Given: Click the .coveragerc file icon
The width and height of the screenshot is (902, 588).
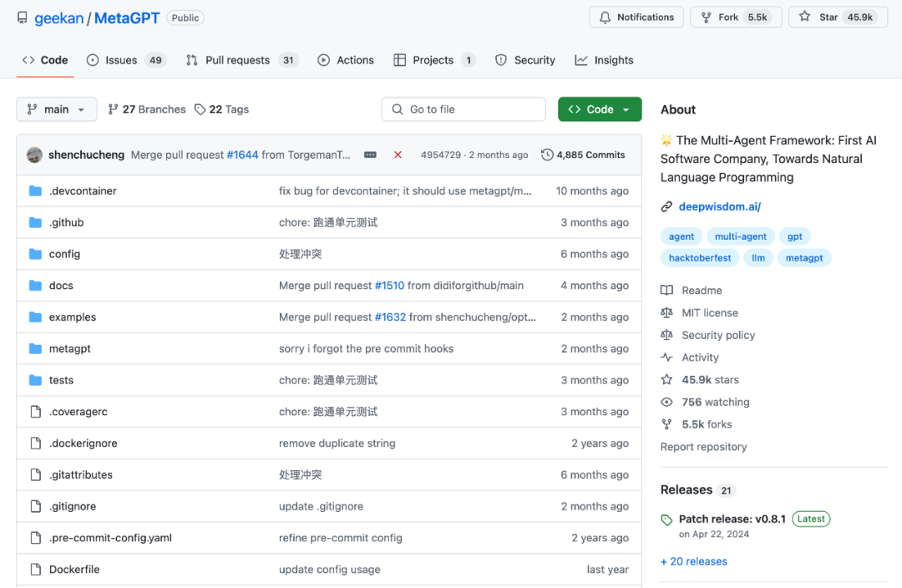Looking at the screenshot, I should click(x=36, y=412).
